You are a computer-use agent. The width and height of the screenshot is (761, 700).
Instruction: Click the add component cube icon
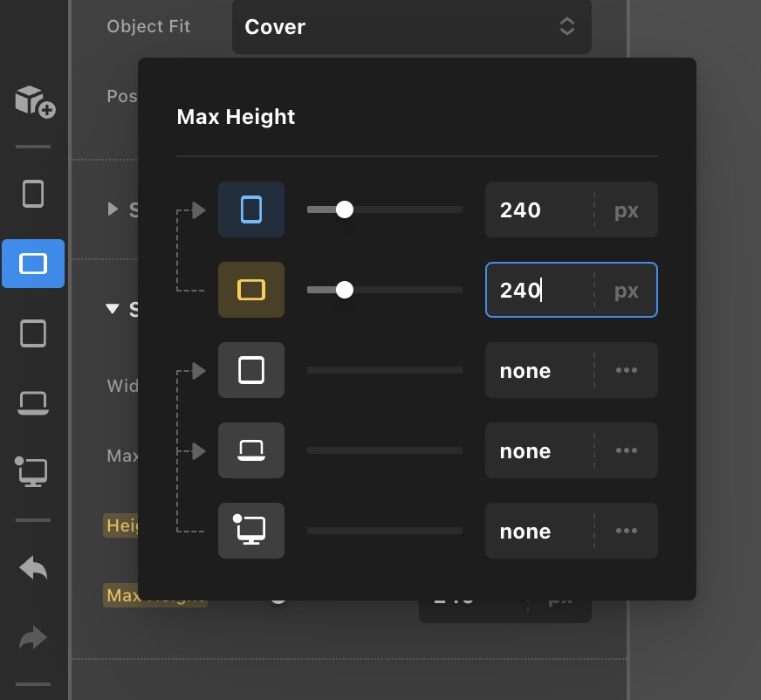click(x=34, y=100)
